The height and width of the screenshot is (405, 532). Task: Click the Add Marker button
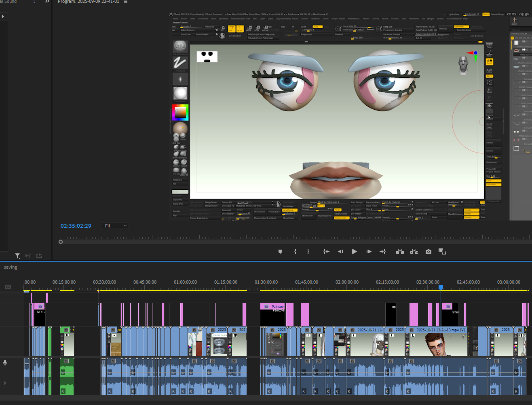coord(280,252)
